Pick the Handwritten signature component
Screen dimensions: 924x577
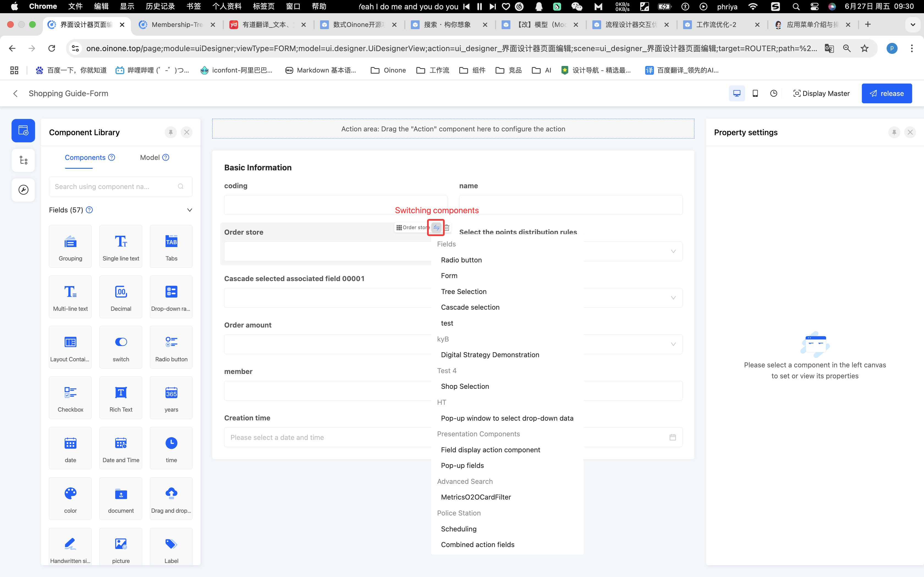pos(70,548)
